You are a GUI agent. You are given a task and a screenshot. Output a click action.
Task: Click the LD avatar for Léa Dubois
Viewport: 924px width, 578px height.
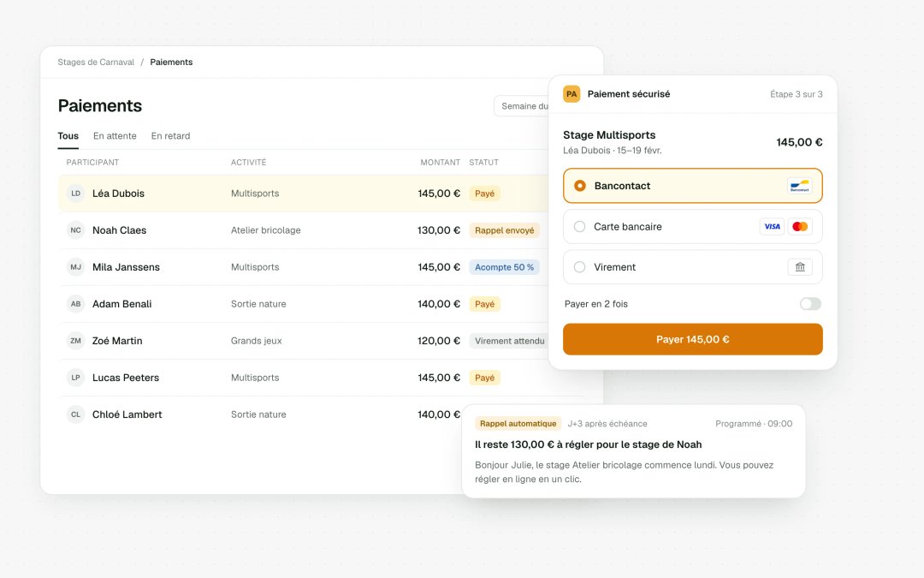(75, 194)
